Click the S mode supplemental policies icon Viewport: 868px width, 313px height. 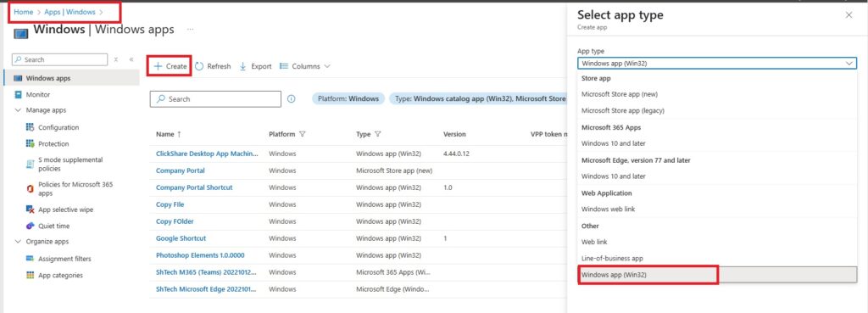30,164
